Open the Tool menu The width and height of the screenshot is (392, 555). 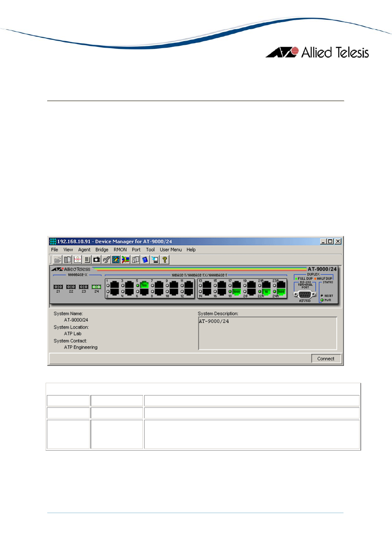[x=150, y=250]
